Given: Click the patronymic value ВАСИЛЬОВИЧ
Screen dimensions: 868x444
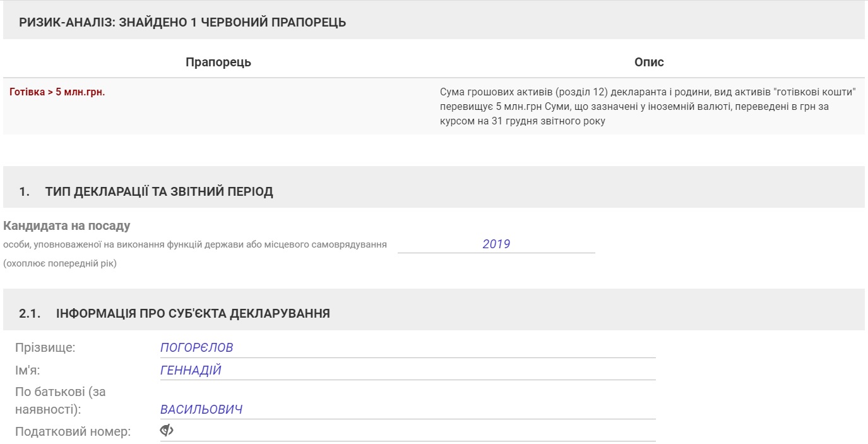Looking at the screenshot, I should click(201, 410).
